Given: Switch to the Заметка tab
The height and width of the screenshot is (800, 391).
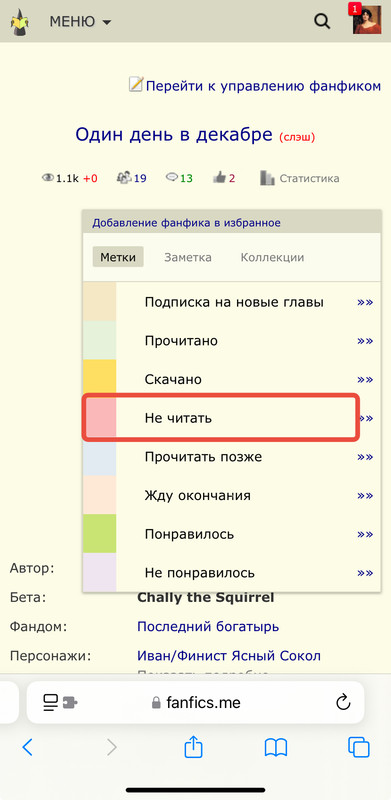Looking at the screenshot, I should click(188, 257).
